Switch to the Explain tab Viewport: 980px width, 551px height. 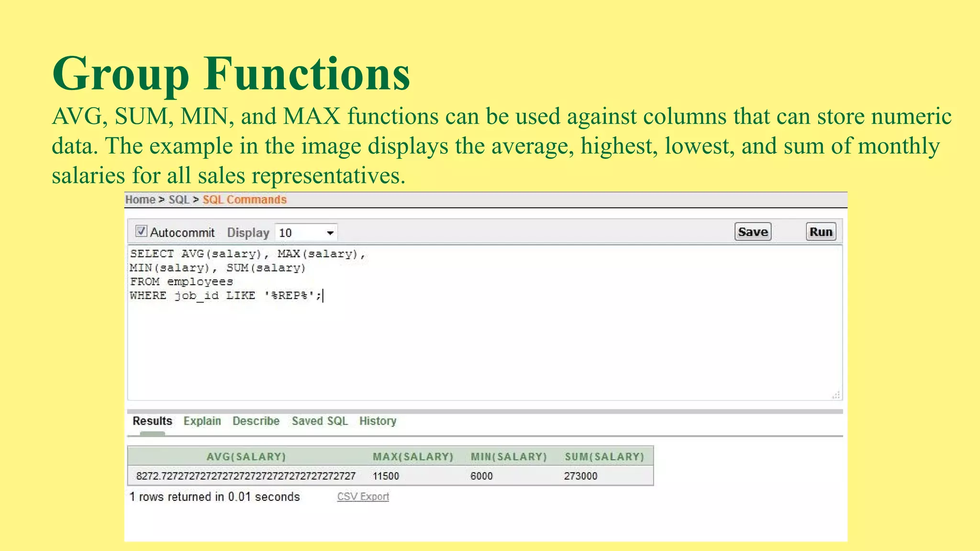(202, 421)
